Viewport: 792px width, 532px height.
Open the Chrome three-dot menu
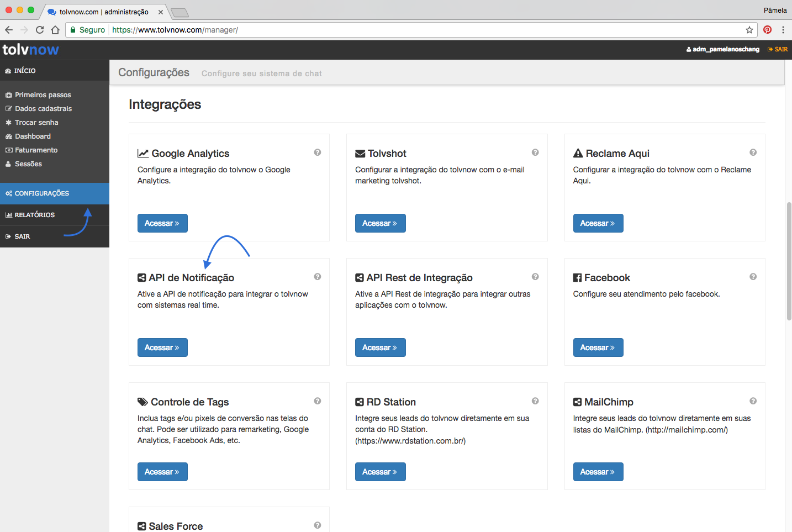click(783, 30)
